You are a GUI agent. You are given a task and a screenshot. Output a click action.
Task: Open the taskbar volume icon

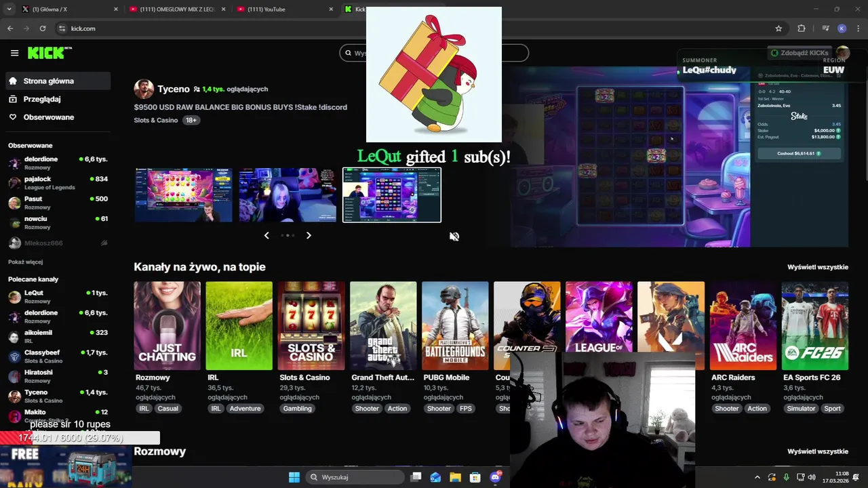(812, 477)
